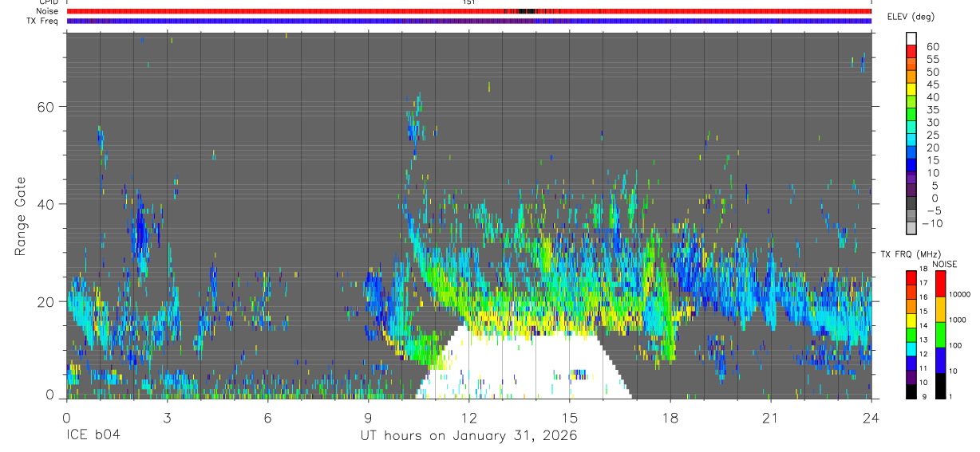This screenshot has height=452, width=980.
Task: Click the '100' label on NOISE legend
Action: [x=956, y=345]
